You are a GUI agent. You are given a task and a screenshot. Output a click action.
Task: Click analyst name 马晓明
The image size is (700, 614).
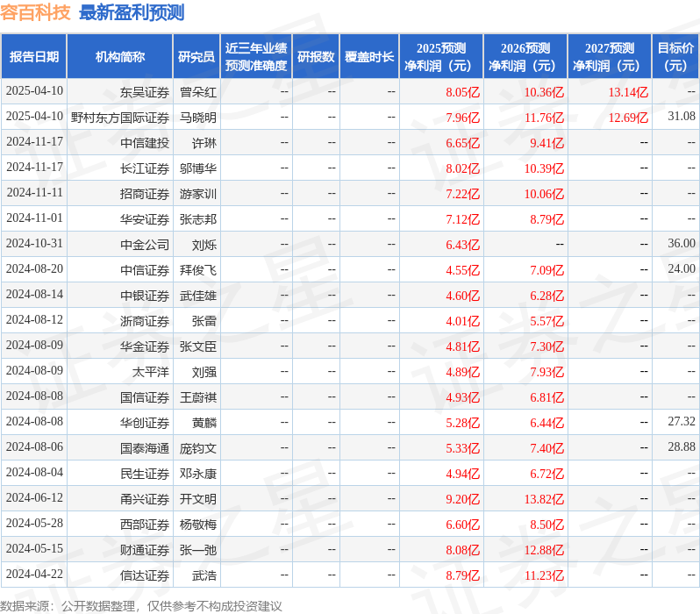coord(198,118)
